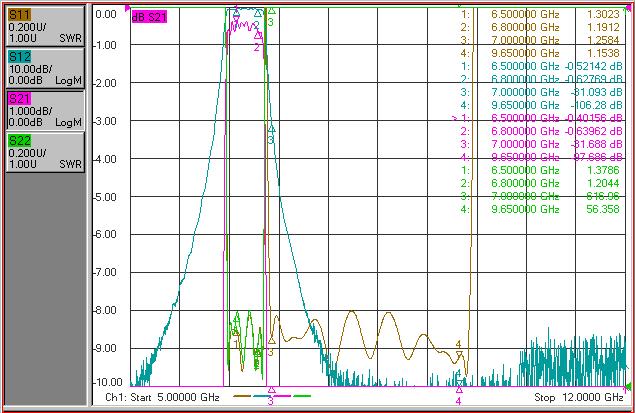Click the teal S12 legend line swatch

point(262,396)
